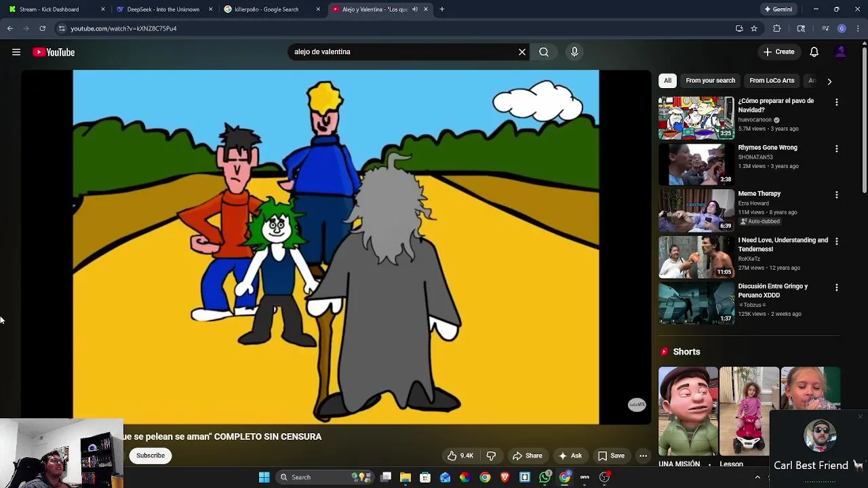
Task: Go to the YouTube home logo
Action: [x=54, y=52]
